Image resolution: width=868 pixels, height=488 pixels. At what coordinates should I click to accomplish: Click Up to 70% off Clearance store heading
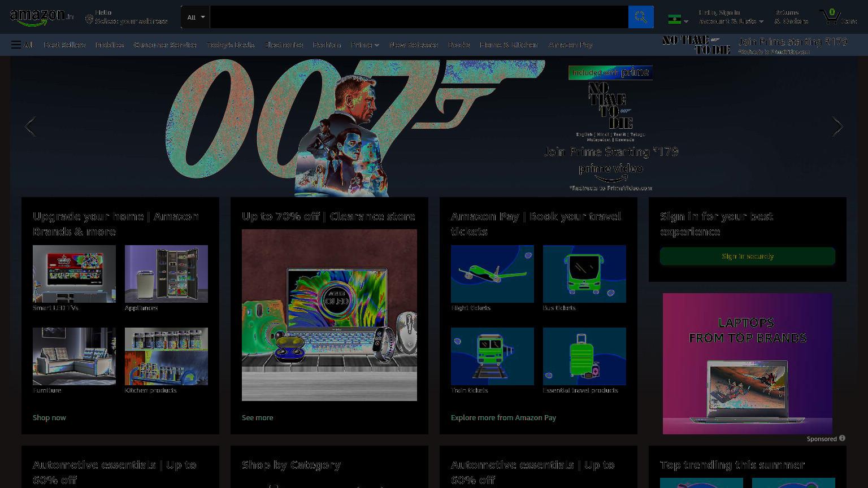(328, 216)
